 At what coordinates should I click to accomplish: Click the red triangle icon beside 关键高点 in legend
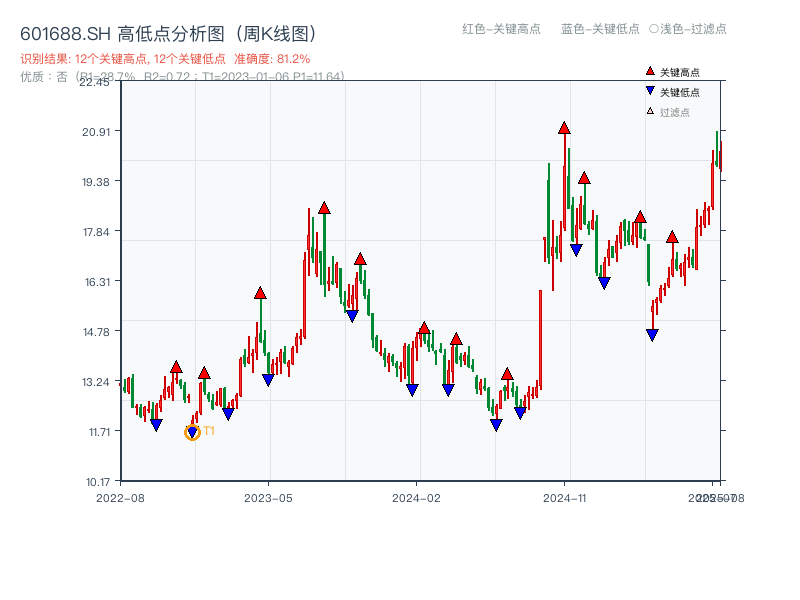648,71
